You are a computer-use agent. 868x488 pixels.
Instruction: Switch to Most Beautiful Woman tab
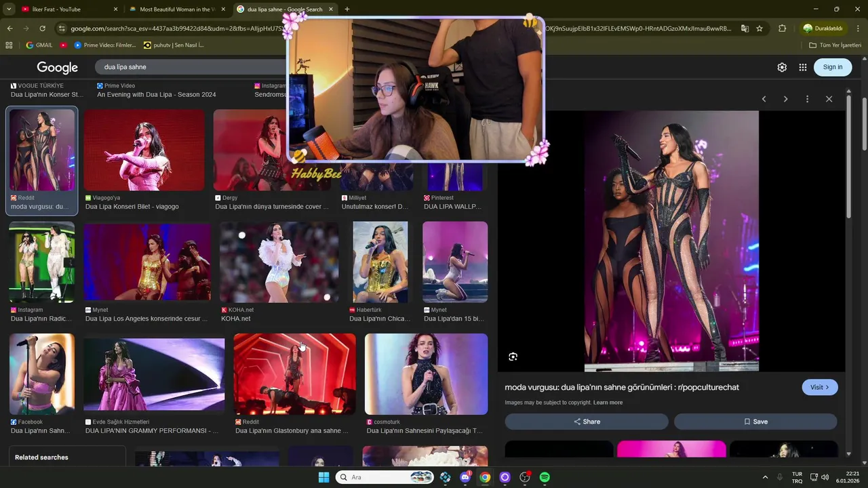tap(176, 9)
